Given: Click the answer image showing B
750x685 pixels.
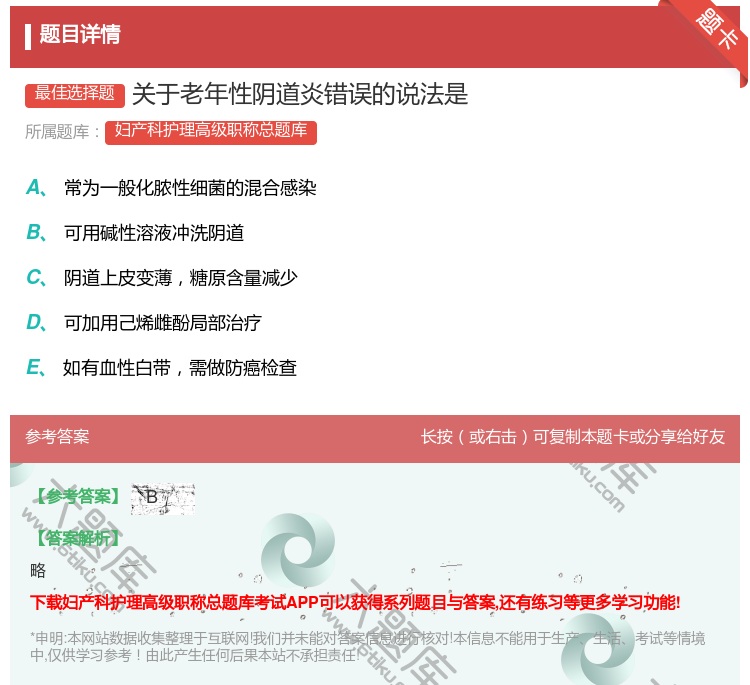Looking at the screenshot, I should pyautogui.click(x=163, y=498).
